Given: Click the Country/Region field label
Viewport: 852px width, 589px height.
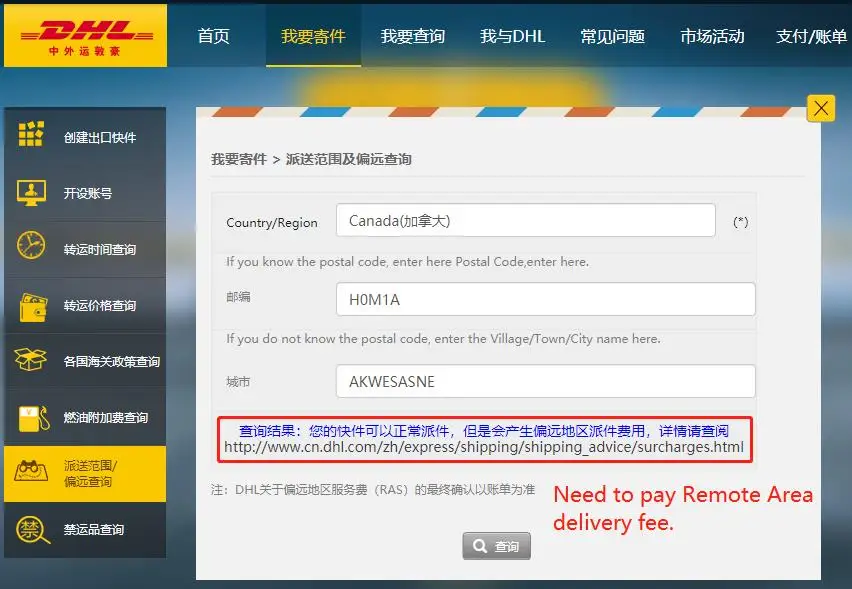Looking at the screenshot, I should (x=272, y=223).
